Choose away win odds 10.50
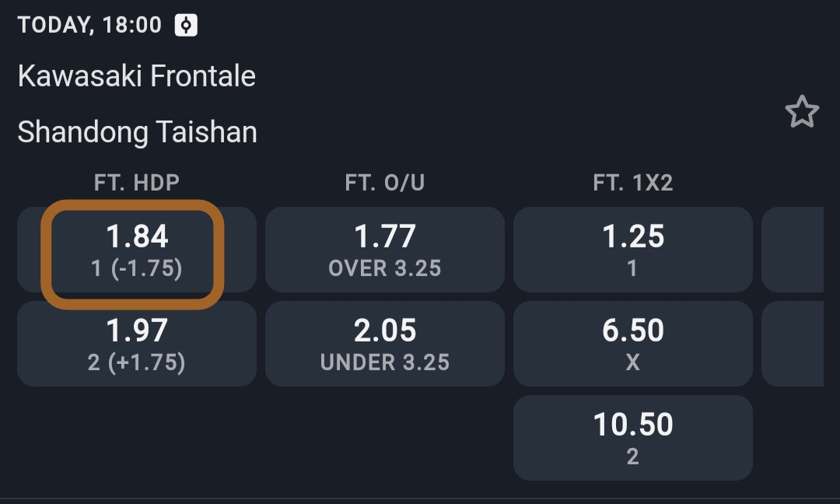 click(x=632, y=438)
